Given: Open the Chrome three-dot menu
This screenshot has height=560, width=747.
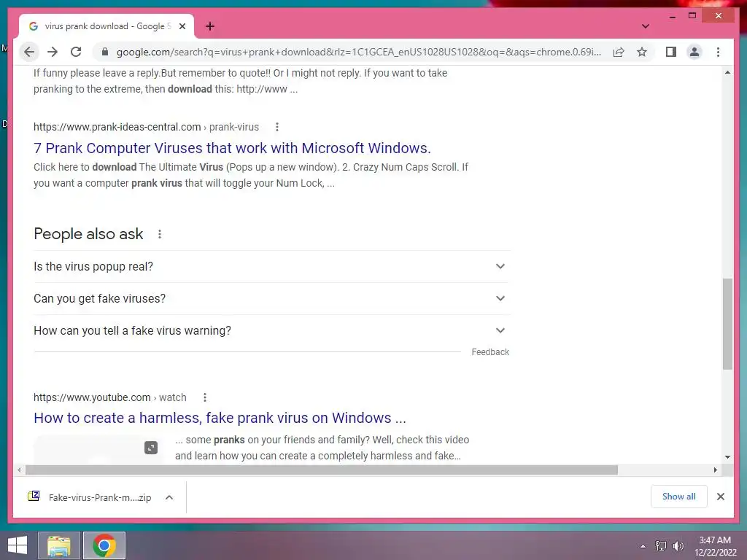Looking at the screenshot, I should (718, 52).
